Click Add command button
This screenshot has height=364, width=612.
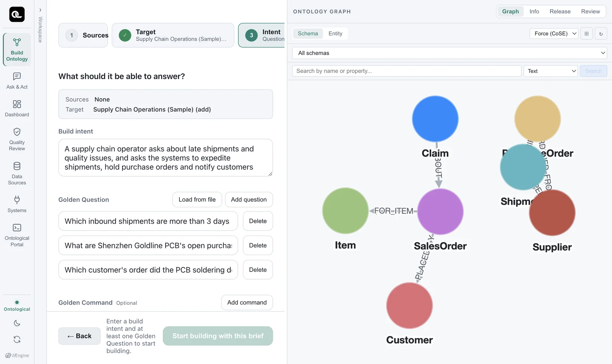pos(247,302)
